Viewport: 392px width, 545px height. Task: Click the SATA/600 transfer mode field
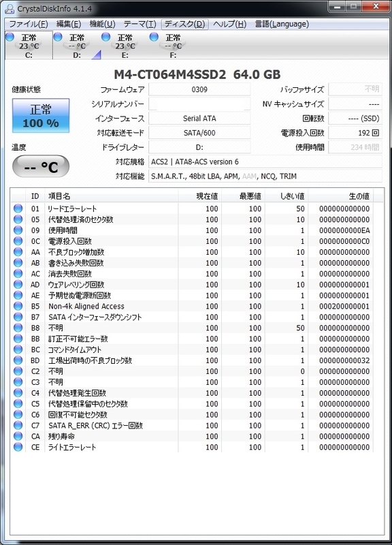pos(199,133)
